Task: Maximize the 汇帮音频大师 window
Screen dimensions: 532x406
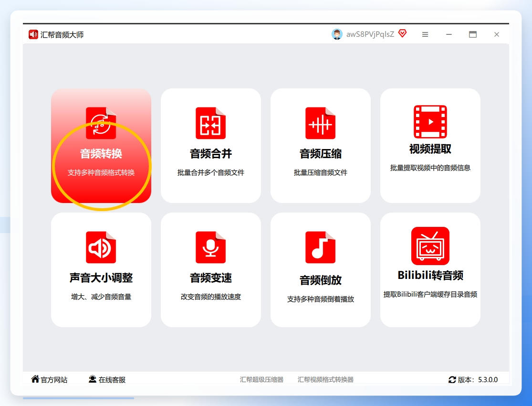Action: point(473,34)
